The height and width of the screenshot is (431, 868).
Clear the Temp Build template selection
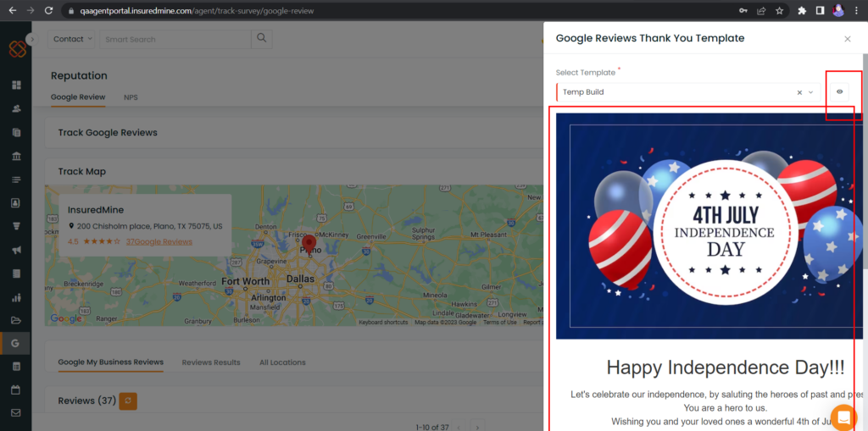click(799, 92)
